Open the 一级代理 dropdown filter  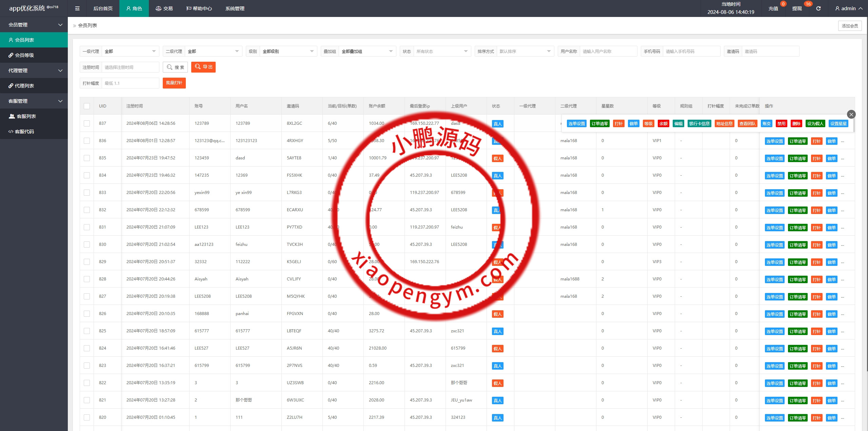[130, 52]
